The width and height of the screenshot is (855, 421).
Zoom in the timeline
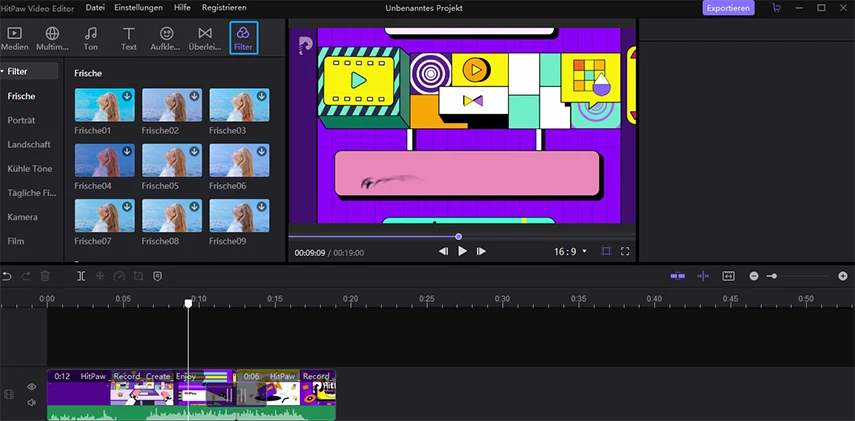coord(843,276)
